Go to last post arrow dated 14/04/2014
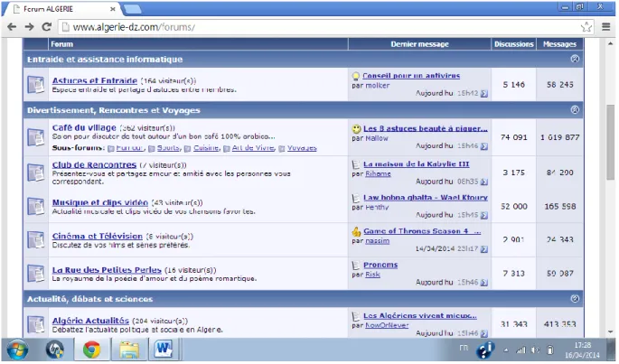Viewport: 619px width, 364px height. (484, 249)
